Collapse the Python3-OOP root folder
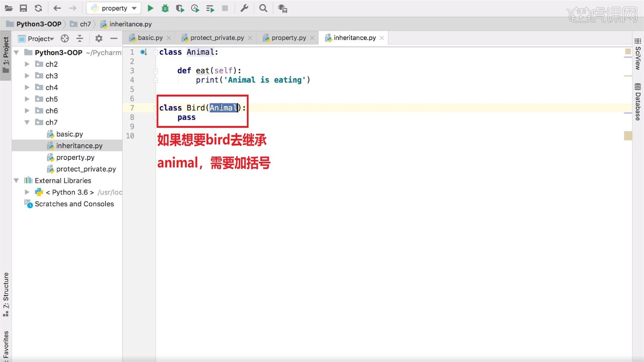This screenshot has width=644, height=362. (x=16, y=53)
